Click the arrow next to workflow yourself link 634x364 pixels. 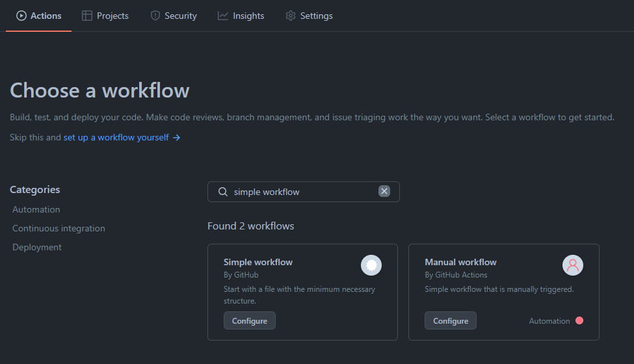pos(176,138)
